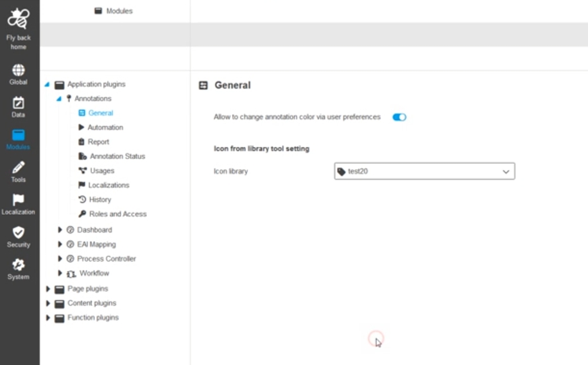588x365 pixels.
Task: Expand the Workflow tree node
Action: point(60,273)
